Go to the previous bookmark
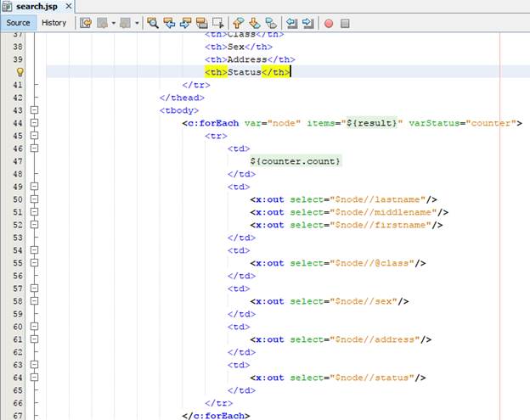The image size is (530, 420). click(x=239, y=23)
